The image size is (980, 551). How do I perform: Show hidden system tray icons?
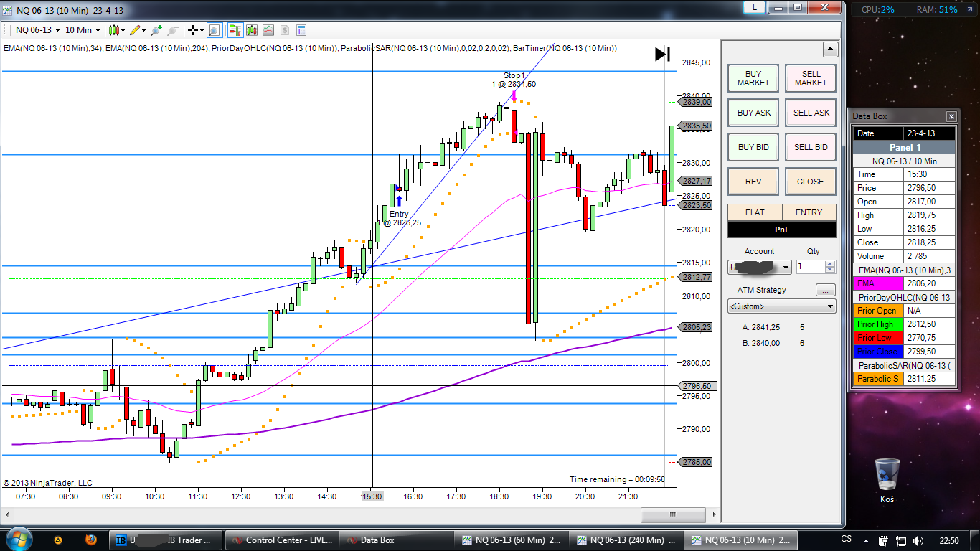(x=867, y=540)
